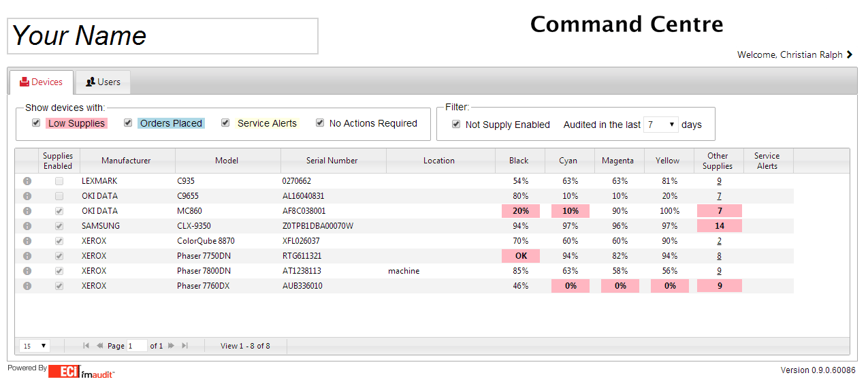
Task: Open info icon for Phaser 7800DN row
Action: [x=27, y=271]
